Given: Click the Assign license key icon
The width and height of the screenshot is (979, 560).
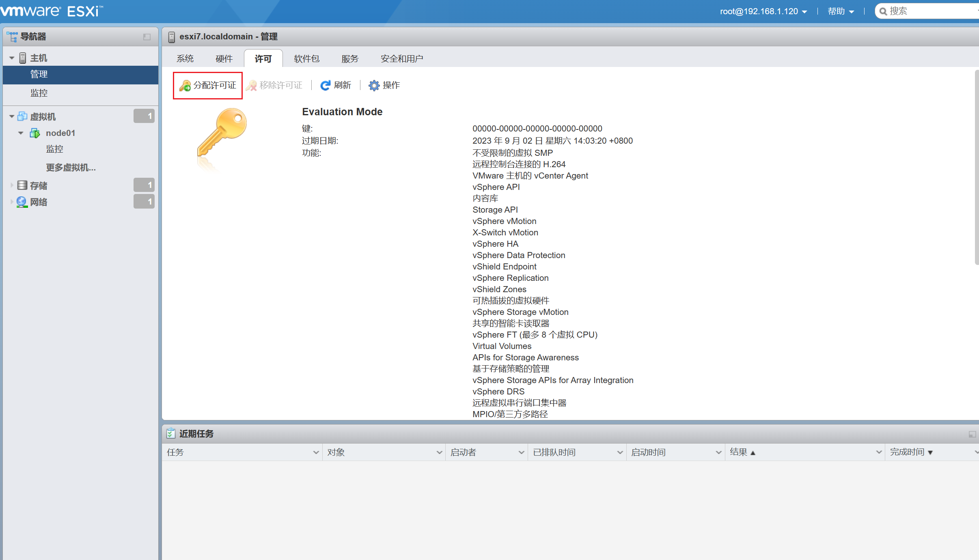Looking at the screenshot, I should pos(185,86).
